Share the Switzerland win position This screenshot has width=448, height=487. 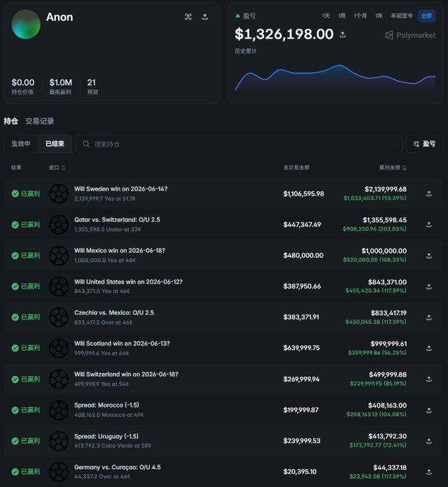click(429, 380)
